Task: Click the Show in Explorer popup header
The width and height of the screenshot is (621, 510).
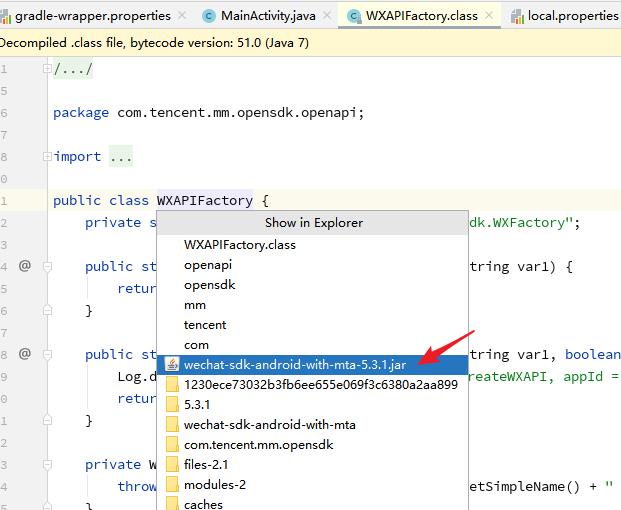Action: [x=313, y=223]
